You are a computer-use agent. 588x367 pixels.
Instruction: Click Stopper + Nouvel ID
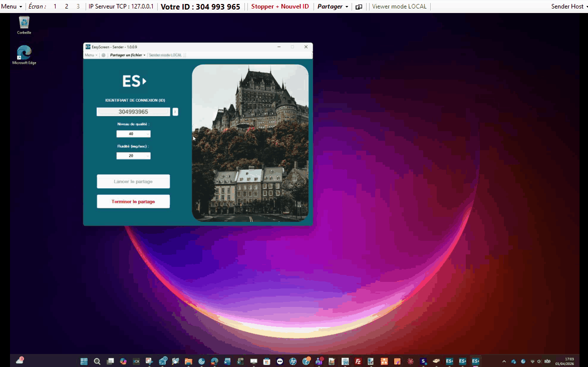[x=280, y=7]
